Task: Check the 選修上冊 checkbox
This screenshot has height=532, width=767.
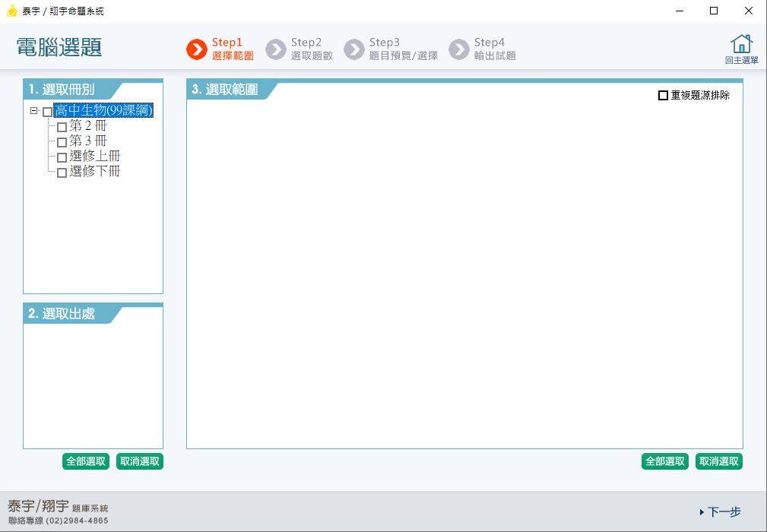Action: click(x=62, y=157)
